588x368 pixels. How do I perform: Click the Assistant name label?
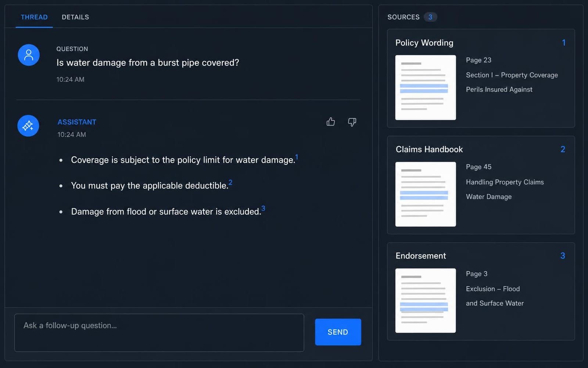77,122
